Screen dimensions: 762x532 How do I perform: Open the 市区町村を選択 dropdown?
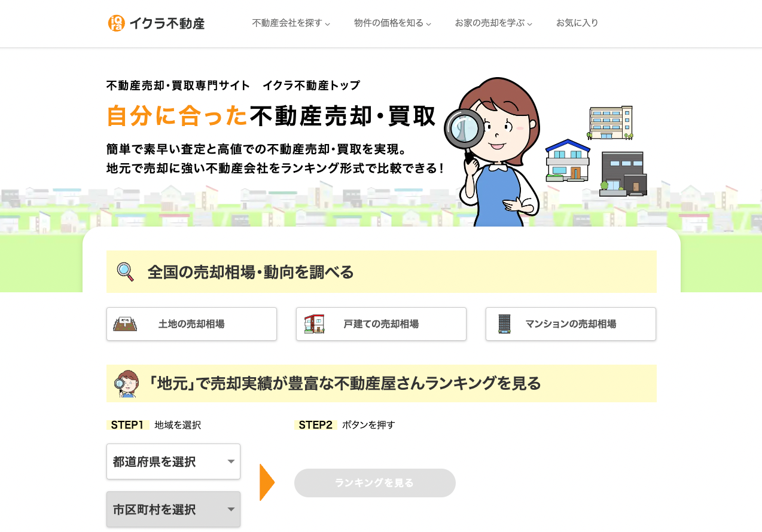173,509
